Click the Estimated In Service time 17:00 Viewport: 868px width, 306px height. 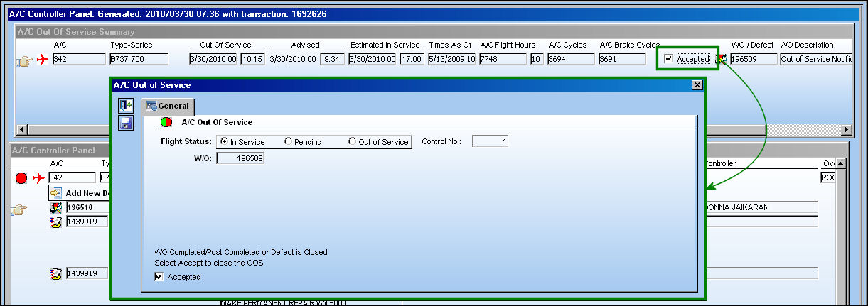(x=412, y=59)
